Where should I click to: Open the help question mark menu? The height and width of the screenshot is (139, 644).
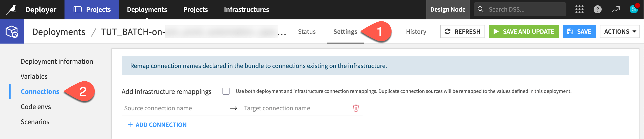(x=597, y=10)
